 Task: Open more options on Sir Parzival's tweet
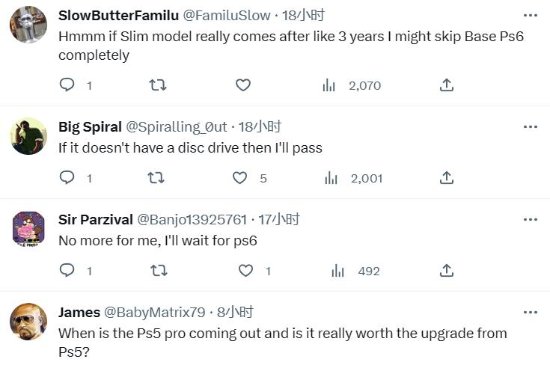pos(530,220)
